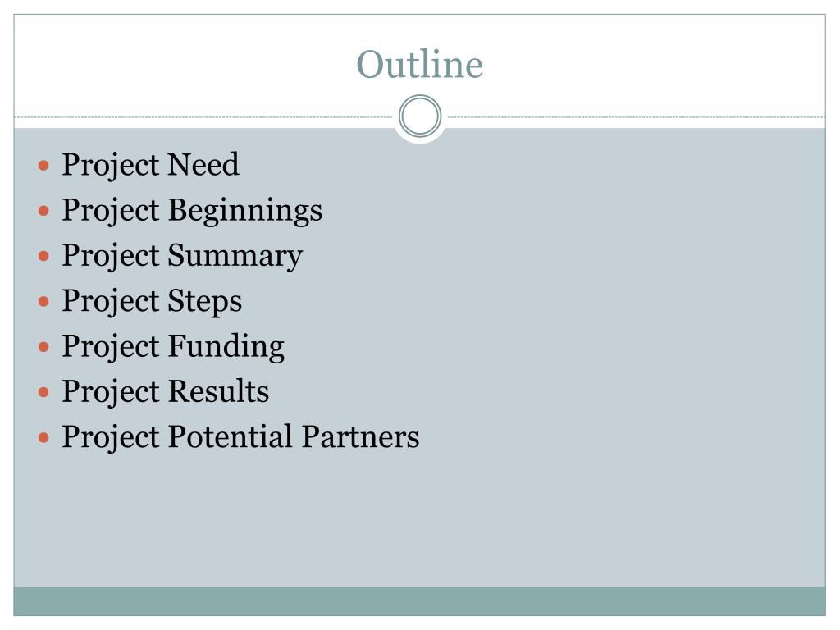Click the Project Steps text

click(x=152, y=300)
